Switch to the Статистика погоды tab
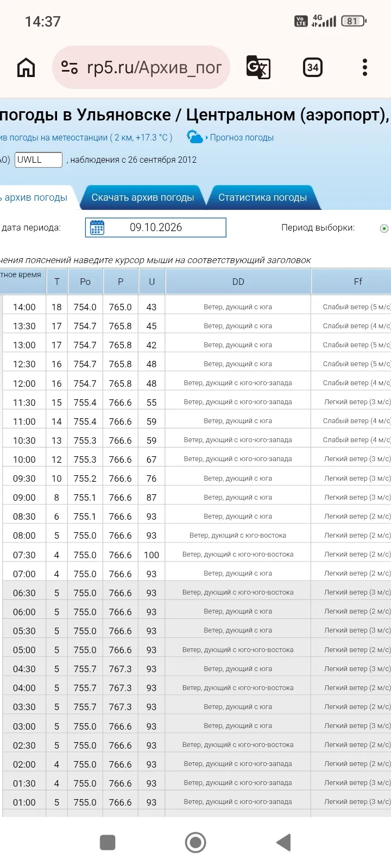This screenshot has width=391, height=868. click(263, 197)
